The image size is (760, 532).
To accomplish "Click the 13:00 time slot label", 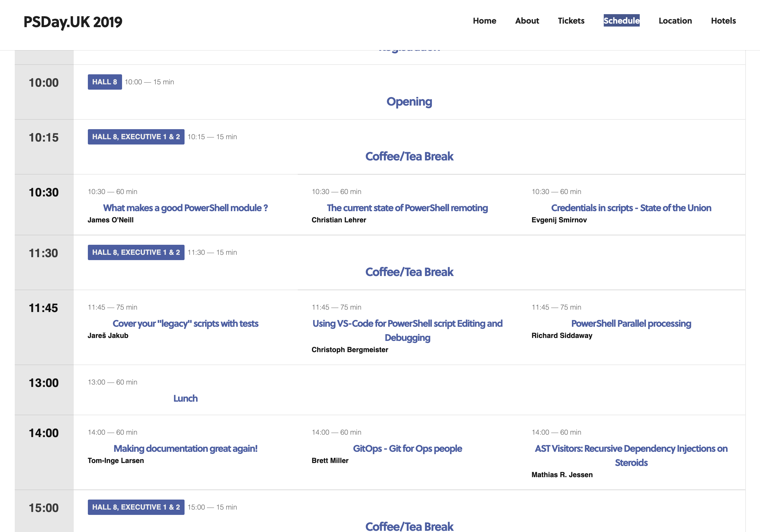I will pos(44,383).
